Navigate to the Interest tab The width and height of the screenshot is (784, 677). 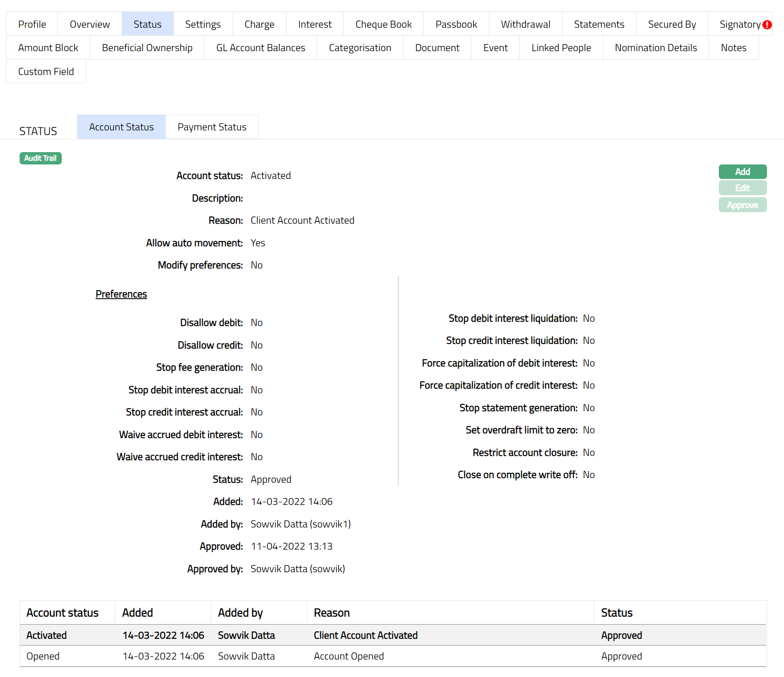pos(315,24)
